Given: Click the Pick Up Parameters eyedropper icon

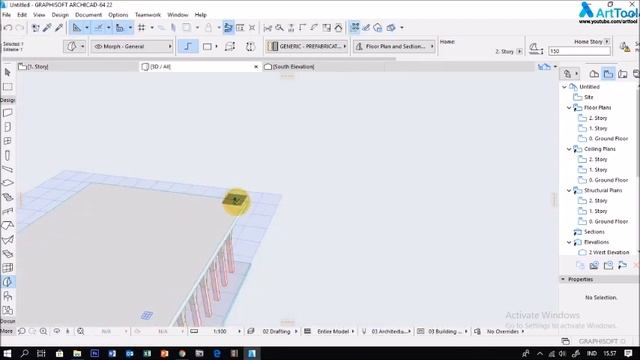Looking at the screenshot, I should pyautogui.click(x=47, y=28).
